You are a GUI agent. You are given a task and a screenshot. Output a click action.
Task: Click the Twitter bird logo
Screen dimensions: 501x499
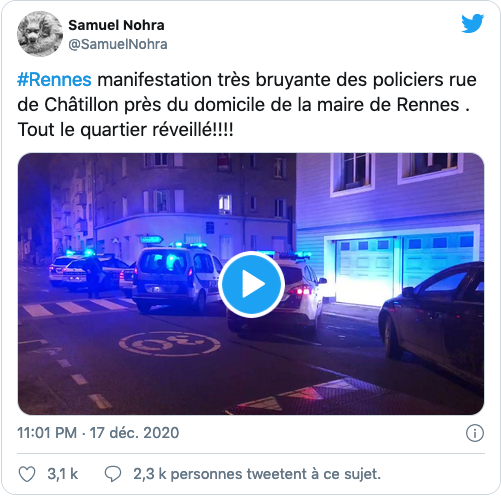(x=472, y=23)
